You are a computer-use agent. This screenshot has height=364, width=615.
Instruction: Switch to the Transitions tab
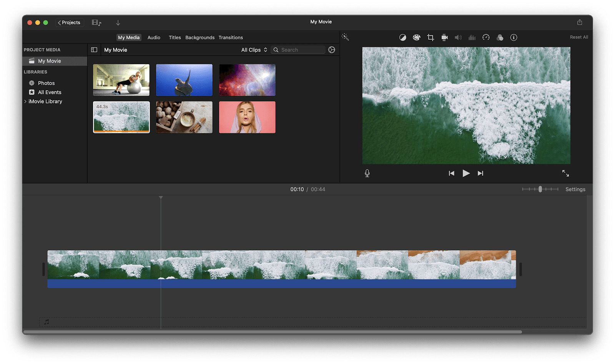click(231, 37)
